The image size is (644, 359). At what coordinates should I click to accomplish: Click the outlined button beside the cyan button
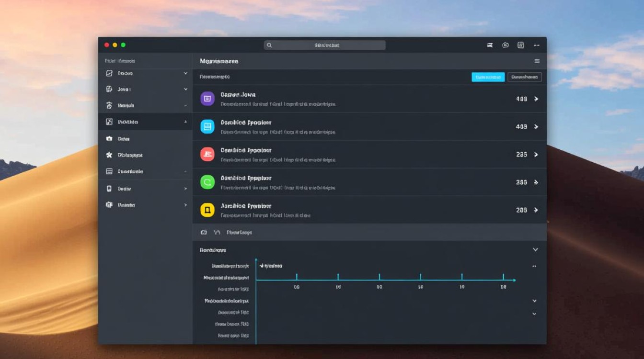524,77
